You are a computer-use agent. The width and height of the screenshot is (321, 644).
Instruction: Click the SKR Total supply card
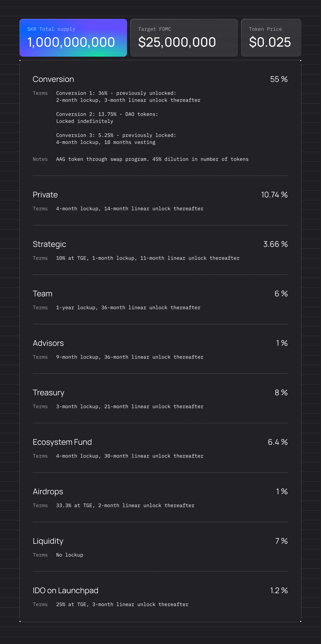[73, 38]
